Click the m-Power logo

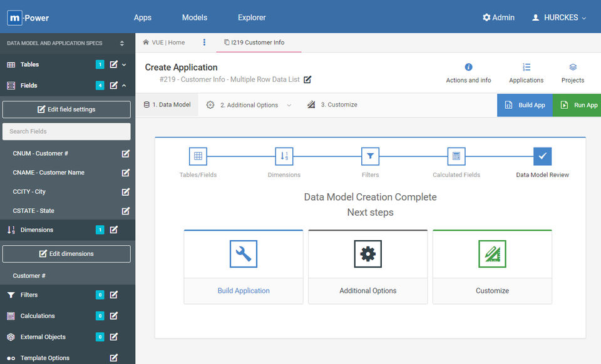[28, 18]
